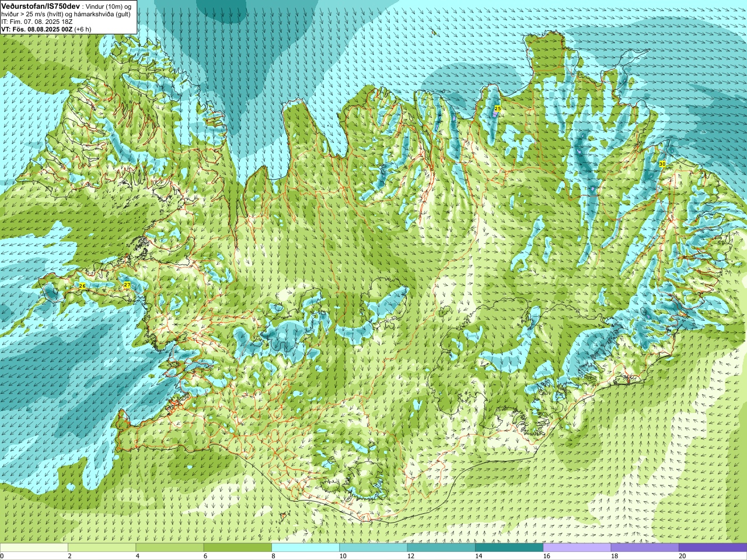Select the 16–18 m/s light purple legend swatch
This screenshot has width=747, height=560.
(x=577, y=548)
